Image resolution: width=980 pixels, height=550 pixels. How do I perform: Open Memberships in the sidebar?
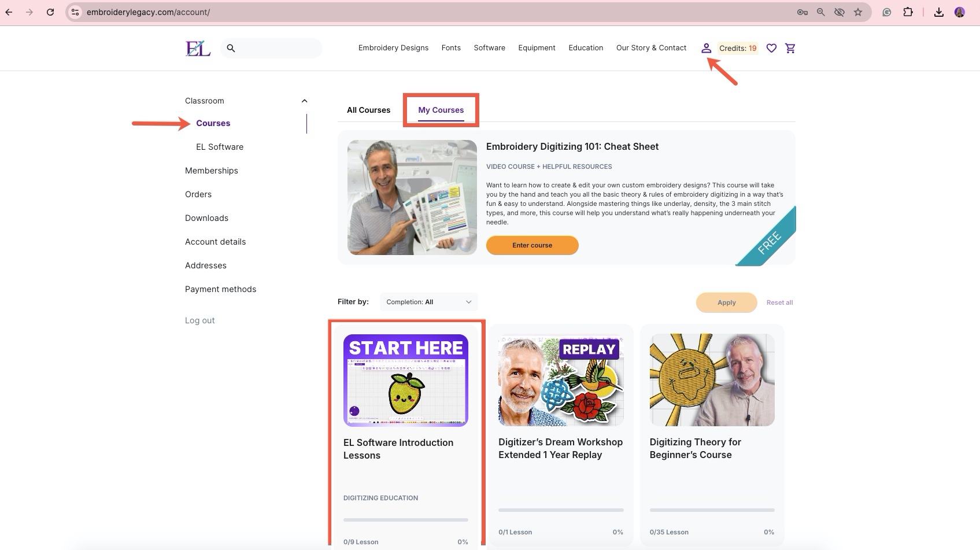[x=212, y=171]
